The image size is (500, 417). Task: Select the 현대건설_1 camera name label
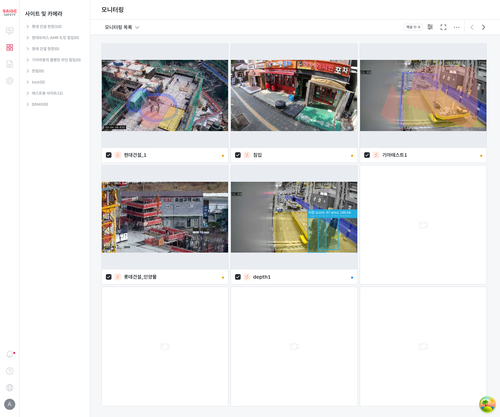(x=135, y=155)
